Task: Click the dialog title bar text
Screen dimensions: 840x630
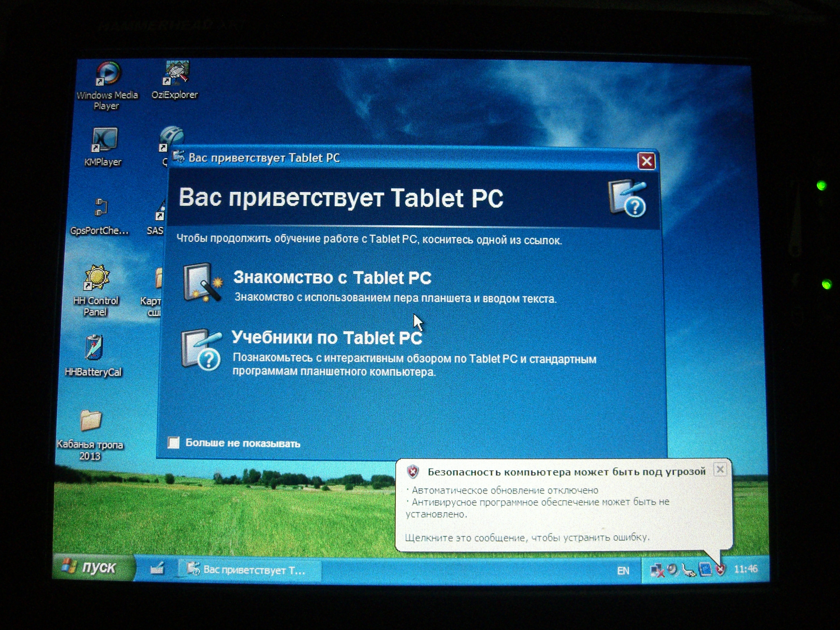Action: (264, 157)
